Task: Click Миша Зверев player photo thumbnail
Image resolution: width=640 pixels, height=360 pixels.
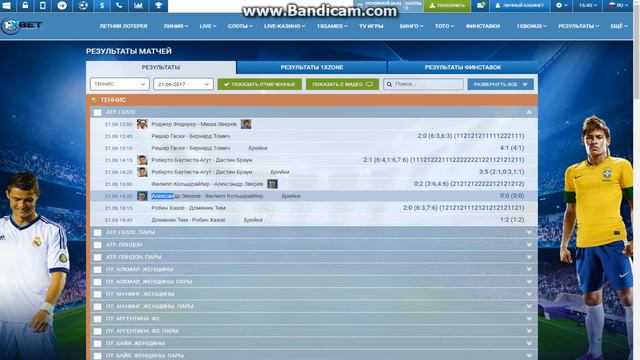Action: click(x=246, y=124)
